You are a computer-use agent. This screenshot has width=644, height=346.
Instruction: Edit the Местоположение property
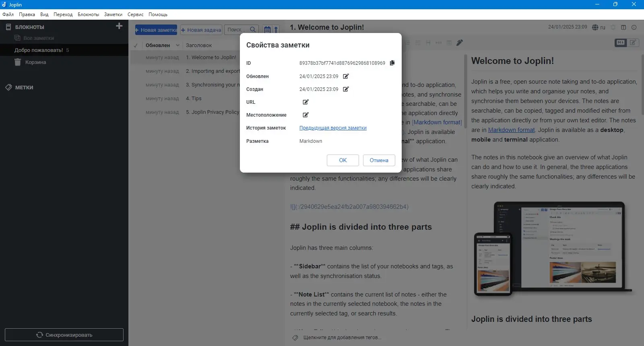click(x=305, y=115)
